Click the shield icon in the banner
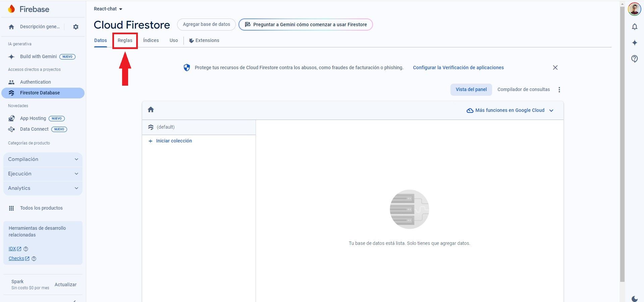 click(x=187, y=68)
